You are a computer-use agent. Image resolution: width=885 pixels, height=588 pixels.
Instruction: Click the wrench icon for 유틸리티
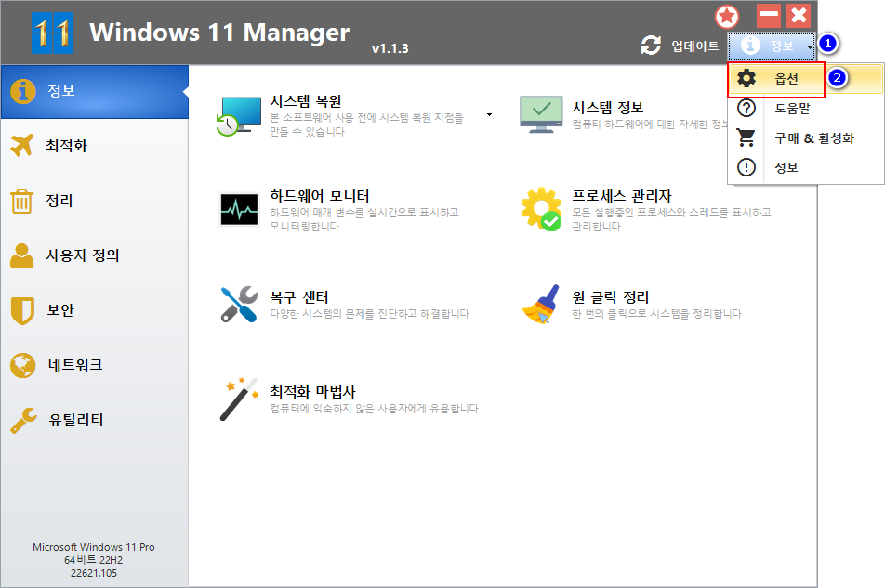coord(23,420)
